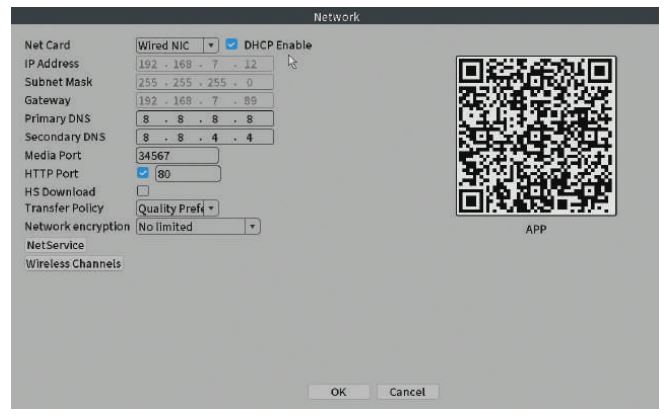This screenshot has height=416, width=664.
Task: Toggle the DHCP Enable checkbox
Action: click(x=232, y=45)
